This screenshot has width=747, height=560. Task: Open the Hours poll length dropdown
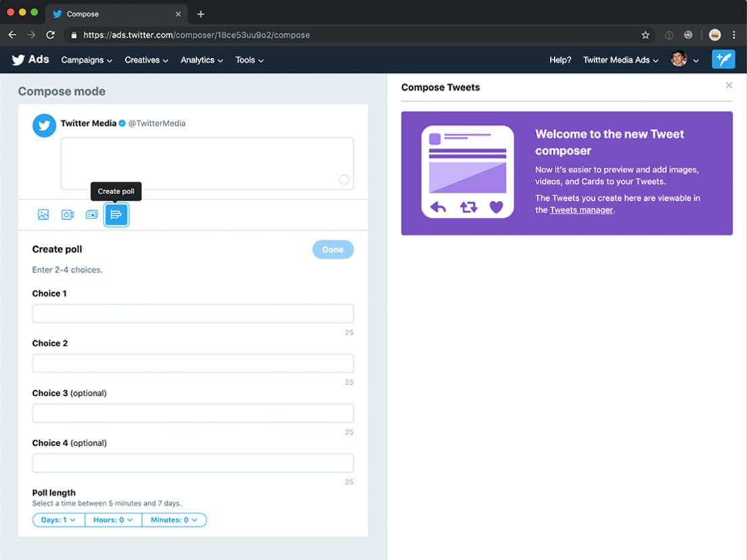pyautogui.click(x=112, y=519)
